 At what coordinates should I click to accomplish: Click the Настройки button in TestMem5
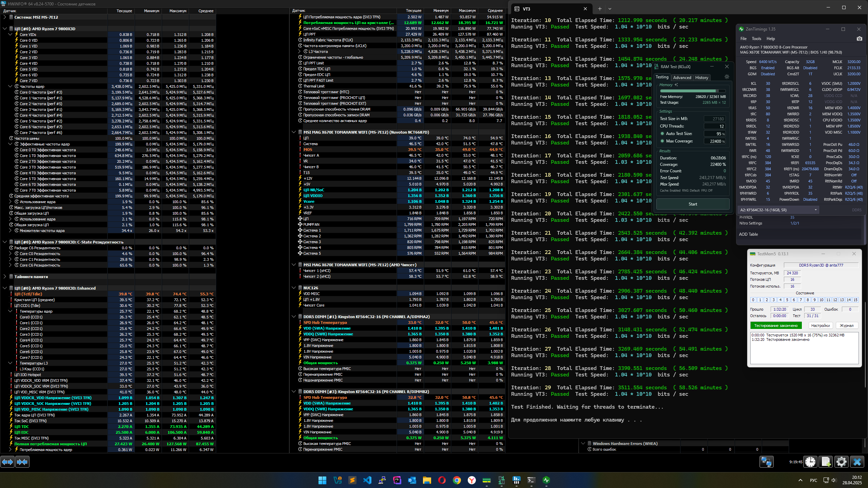820,326
